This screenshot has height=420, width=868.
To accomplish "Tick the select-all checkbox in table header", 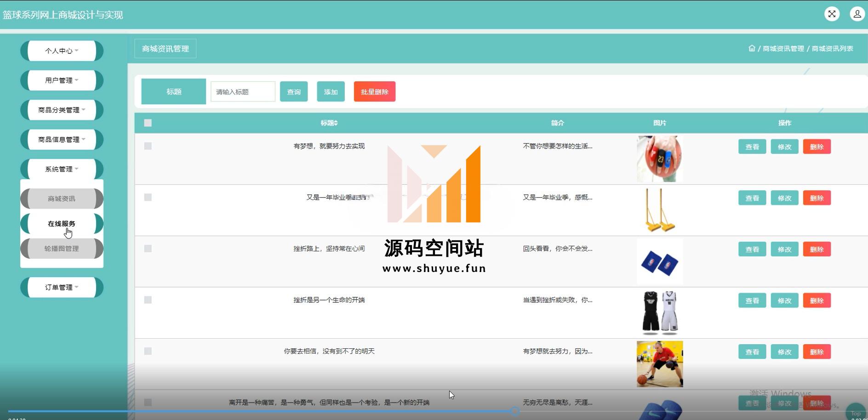I will (x=148, y=123).
